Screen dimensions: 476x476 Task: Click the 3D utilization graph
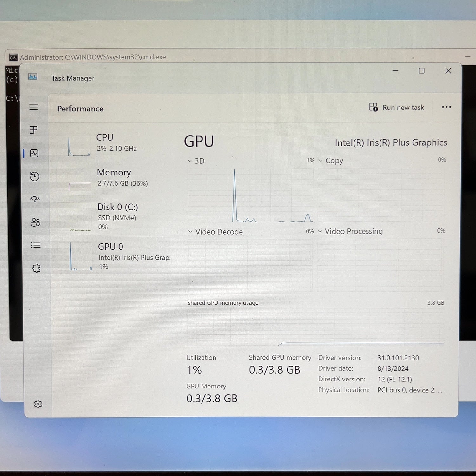[x=250, y=195]
